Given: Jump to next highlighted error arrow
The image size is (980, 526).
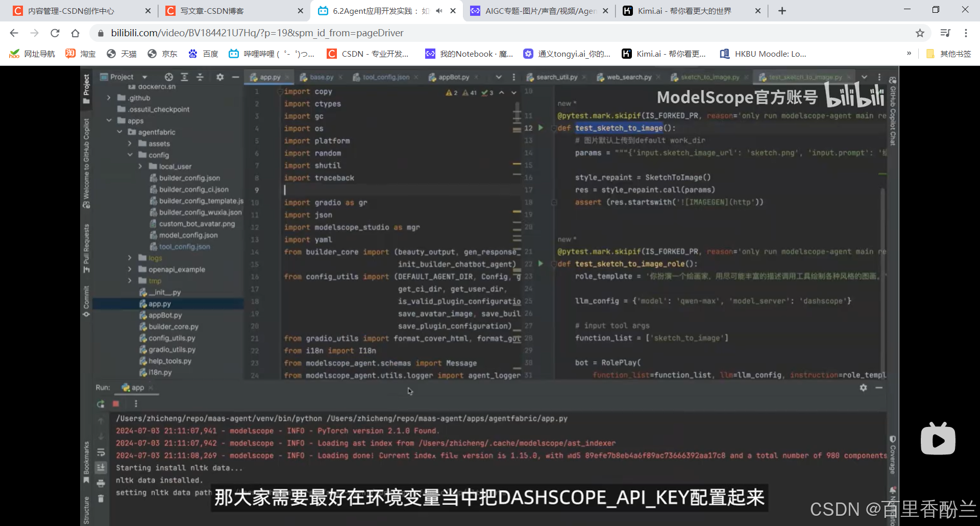Looking at the screenshot, I should coord(514,92).
